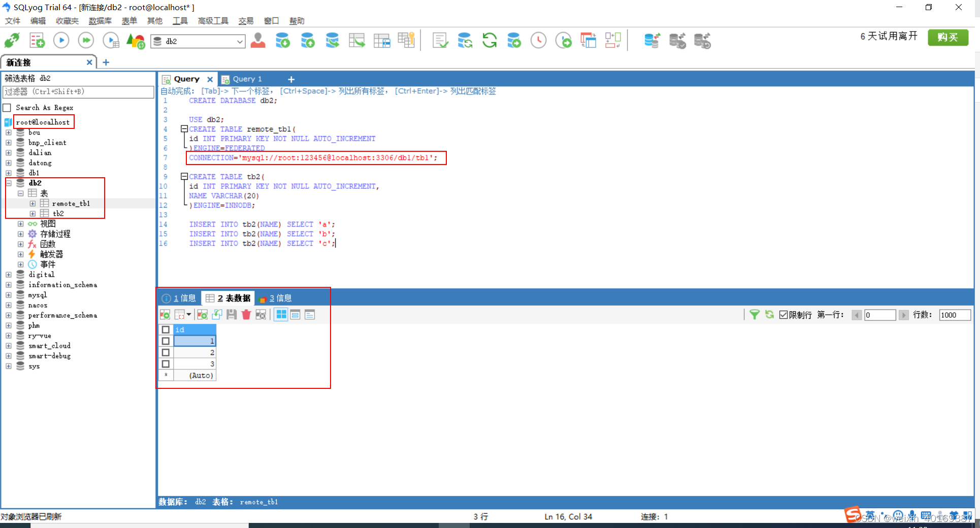This screenshot has height=528, width=980.
Task: Check the row checkbox for id 1
Action: (x=166, y=341)
